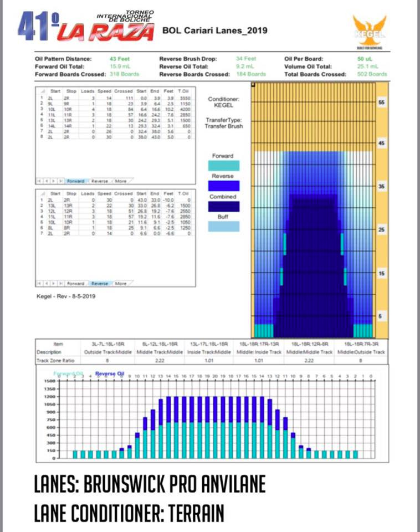This screenshot has width=420, height=532.
Task: Select the '12L' start cell in lower table
Action: point(52,211)
